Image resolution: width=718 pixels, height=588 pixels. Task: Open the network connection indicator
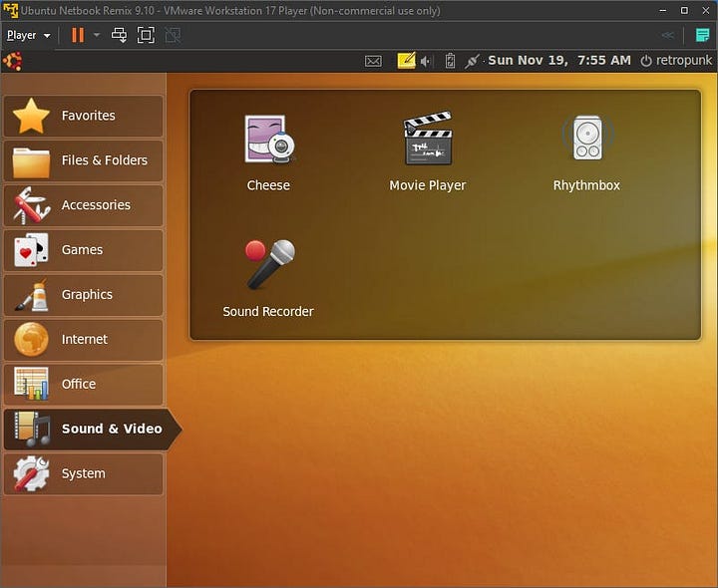pyautogui.click(x=472, y=61)
